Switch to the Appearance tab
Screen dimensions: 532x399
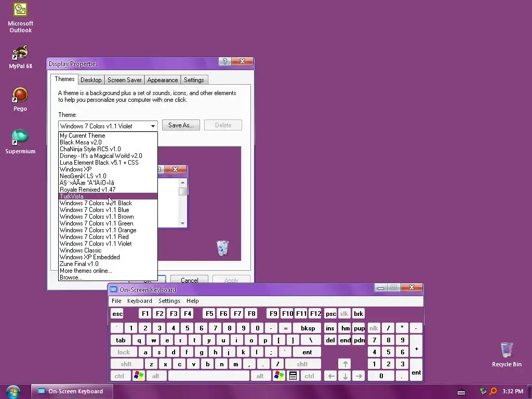[x=162, y=79]
